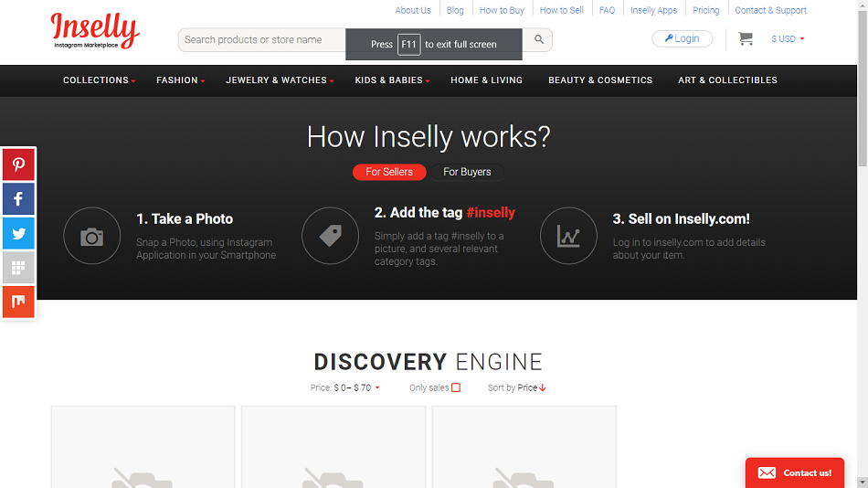Click the tag icon for Add the tag

pyautogui.click(x=331, y=236)
